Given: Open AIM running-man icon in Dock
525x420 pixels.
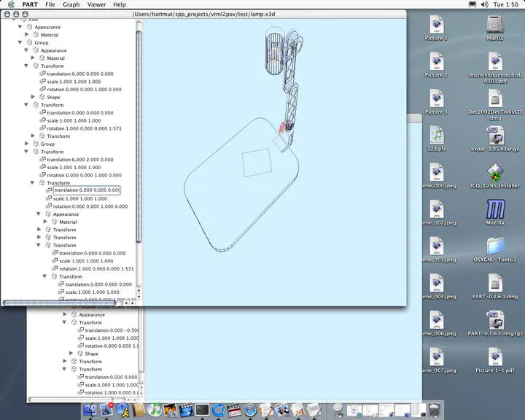Looking at the screenshot, I should click(122, 411).
